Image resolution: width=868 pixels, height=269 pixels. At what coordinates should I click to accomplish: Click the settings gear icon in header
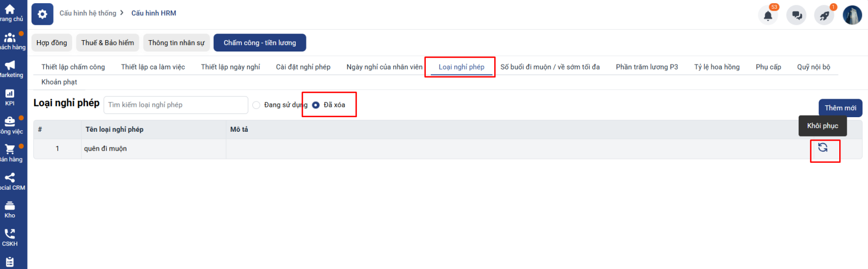tap(42, 14)
